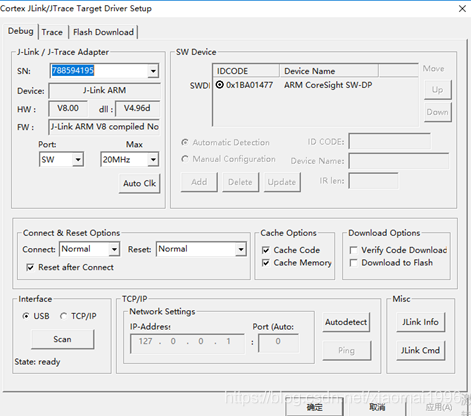Confirm with the 确定 button
471x416 pixels.
(x=314, y=407)
